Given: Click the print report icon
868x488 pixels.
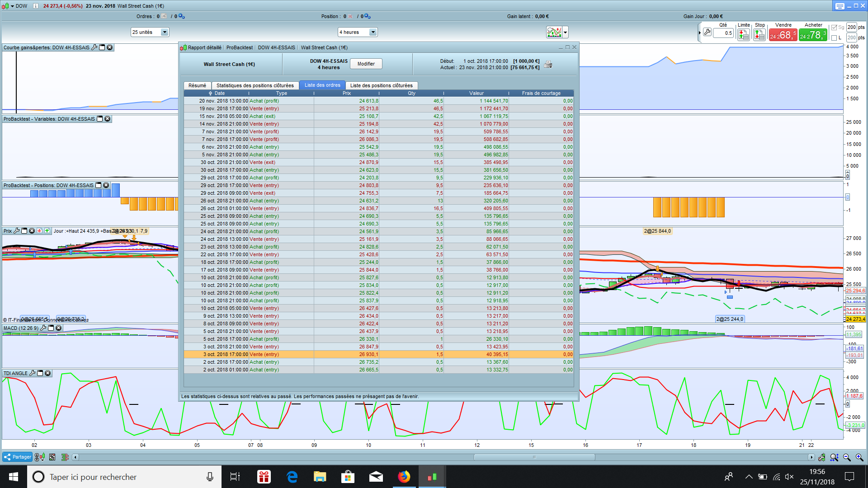Looking at the screenshot, I should click(x=548, y=65).
